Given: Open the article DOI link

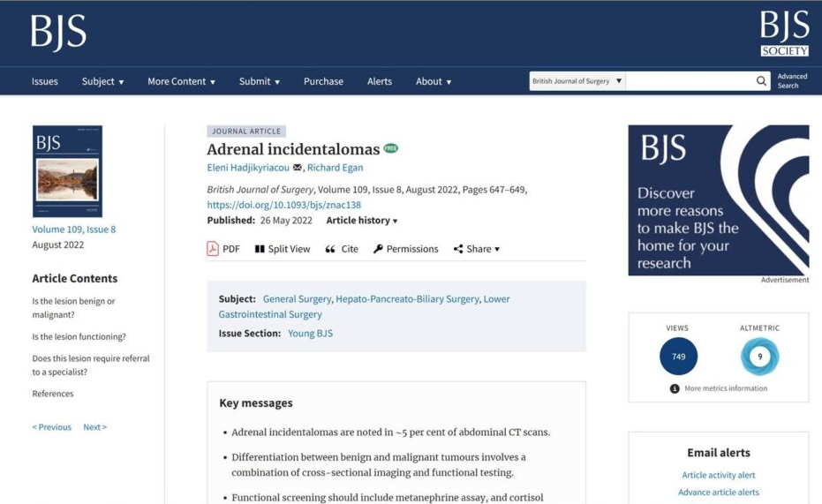Looking at the screenshot, I should point(283,205).
